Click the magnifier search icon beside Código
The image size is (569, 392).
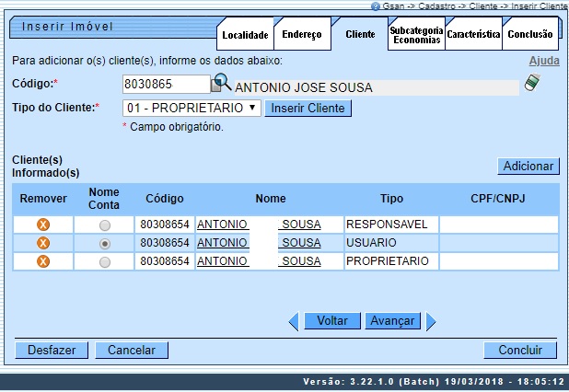222,83
